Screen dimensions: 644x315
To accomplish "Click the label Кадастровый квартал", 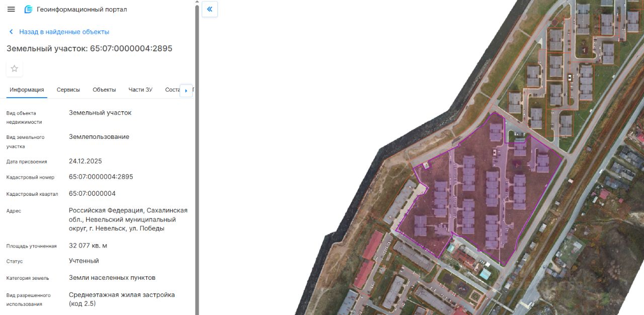I will [x=32, y=194].
